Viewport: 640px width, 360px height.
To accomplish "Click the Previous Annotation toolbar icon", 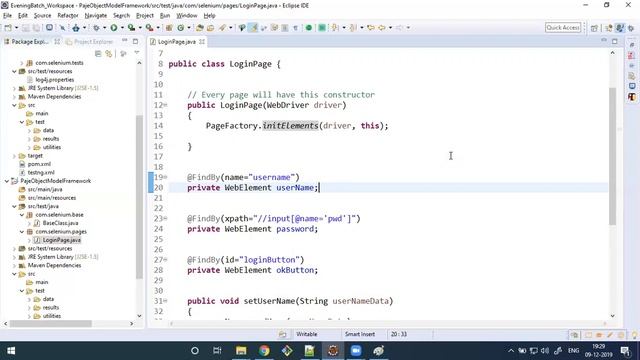I will (353, 28).
